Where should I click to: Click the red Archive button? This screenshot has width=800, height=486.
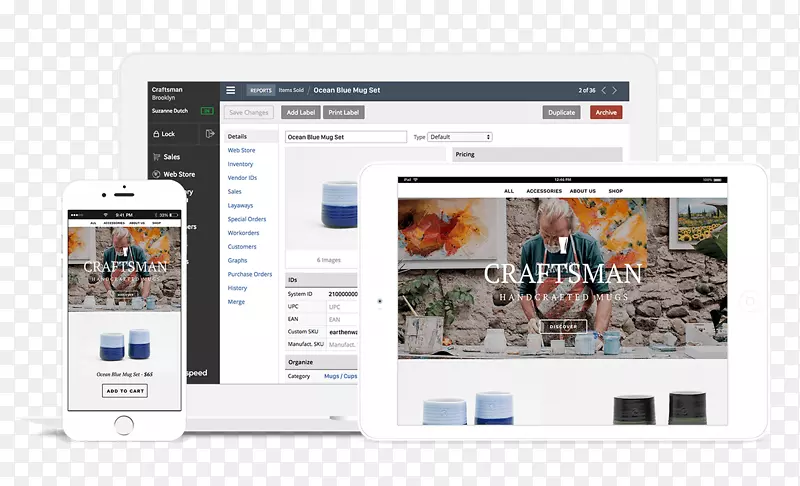coord(606,112)
